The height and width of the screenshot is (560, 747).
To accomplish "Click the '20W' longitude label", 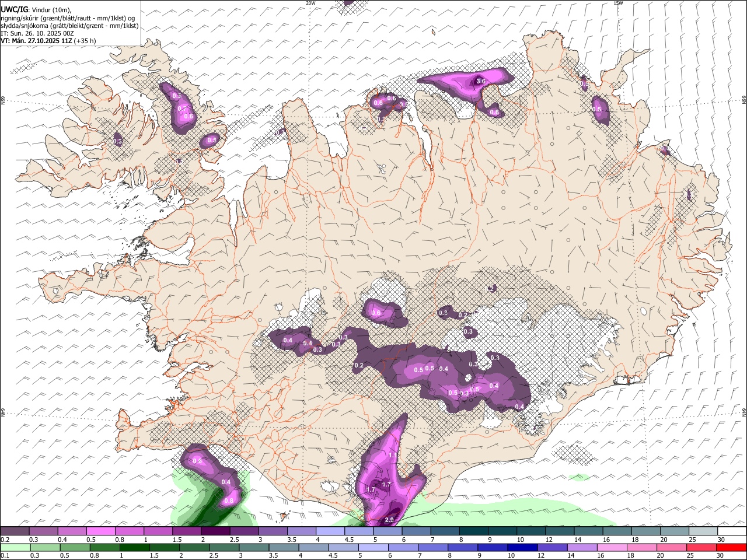I will click(310, 3).
